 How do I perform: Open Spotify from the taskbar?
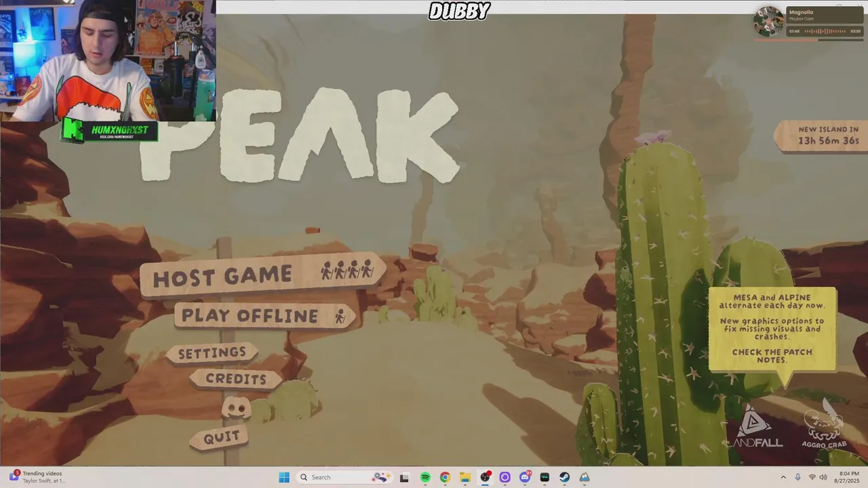pyautogui.click(x=425, y=477)
